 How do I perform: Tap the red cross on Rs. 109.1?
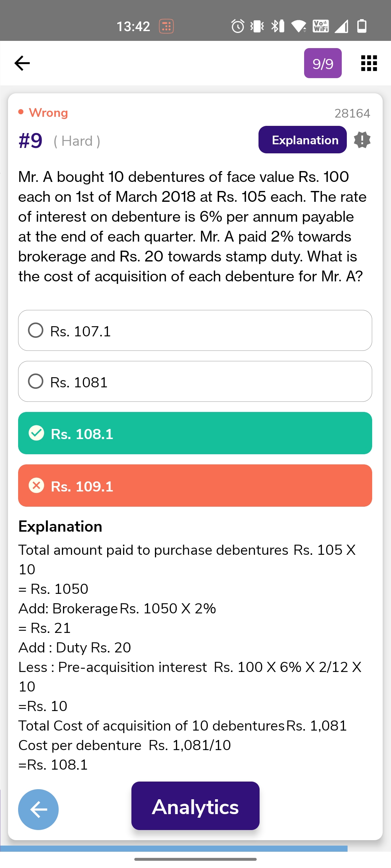[x=36, y=485]
